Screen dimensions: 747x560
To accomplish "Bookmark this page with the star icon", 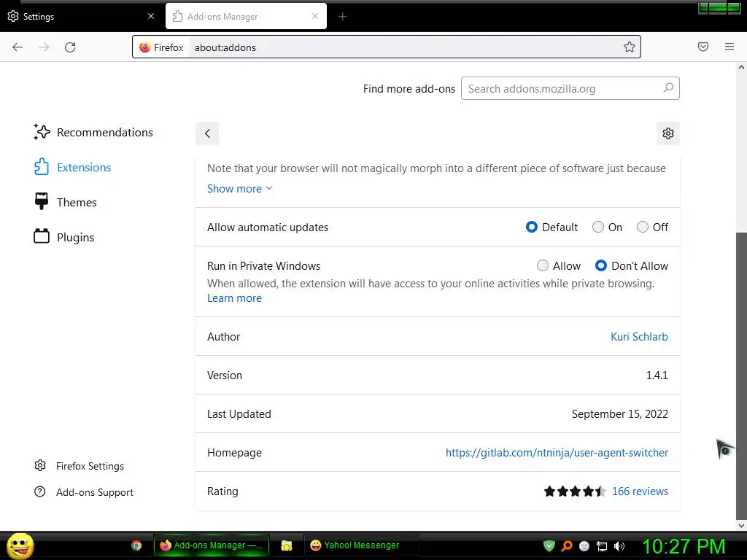I will pyautogui.click(x=630, y=47).
